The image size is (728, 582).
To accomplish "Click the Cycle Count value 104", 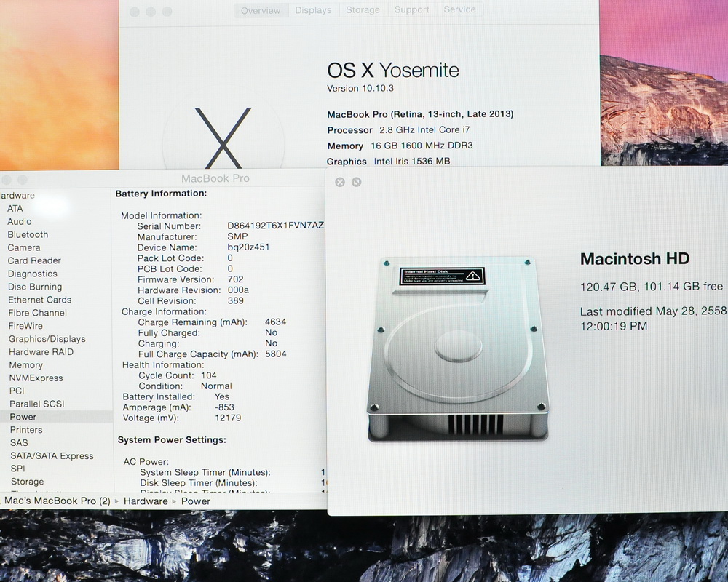I will coord(208,375).
